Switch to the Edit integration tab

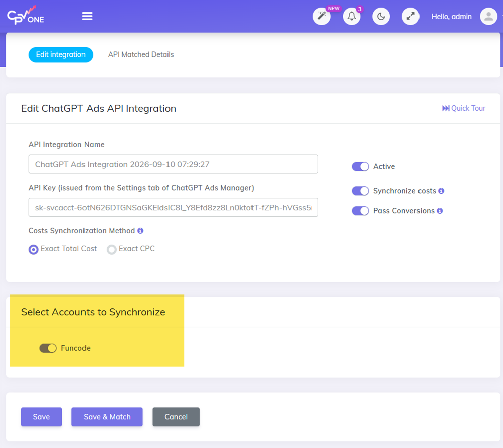tap(61, 54)
